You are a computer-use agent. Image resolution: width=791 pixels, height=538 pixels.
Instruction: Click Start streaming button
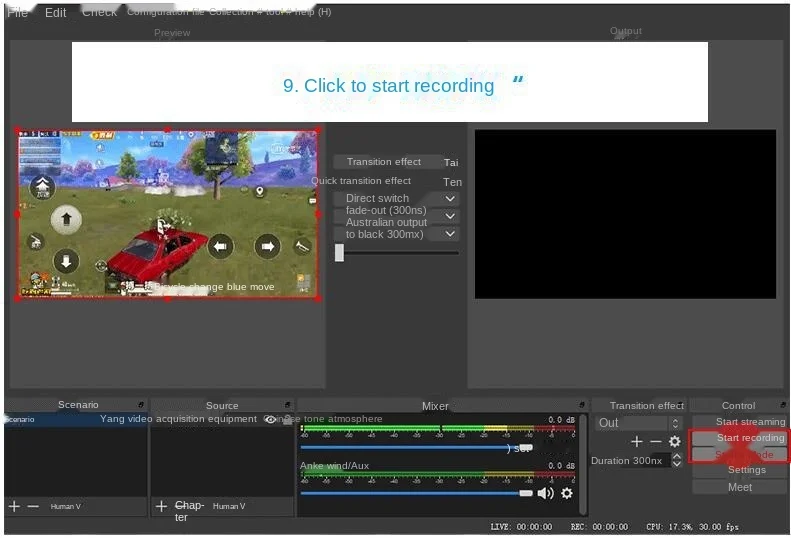tap(740, 421)
